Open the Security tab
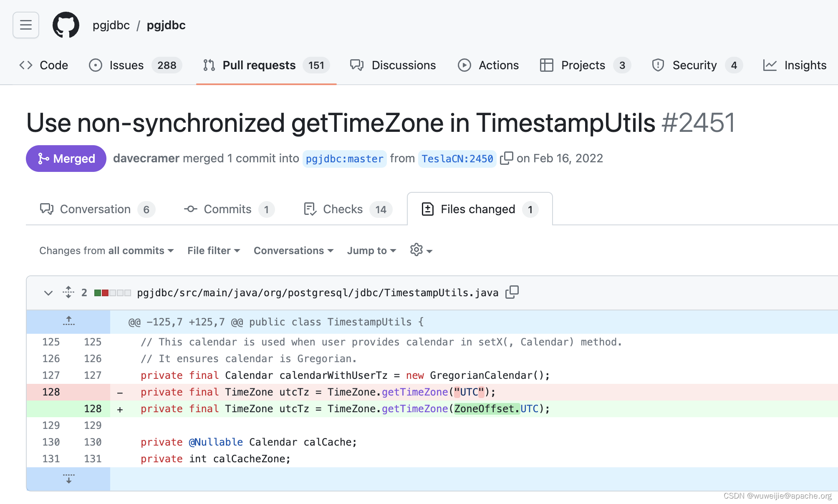The width and height of the screenshot is (838, 504). click(697, 65)
